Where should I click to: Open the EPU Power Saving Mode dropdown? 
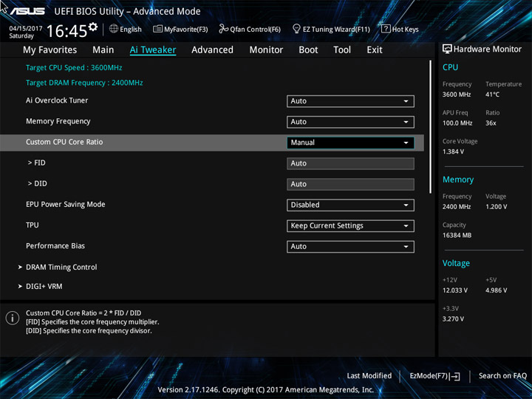350,205
